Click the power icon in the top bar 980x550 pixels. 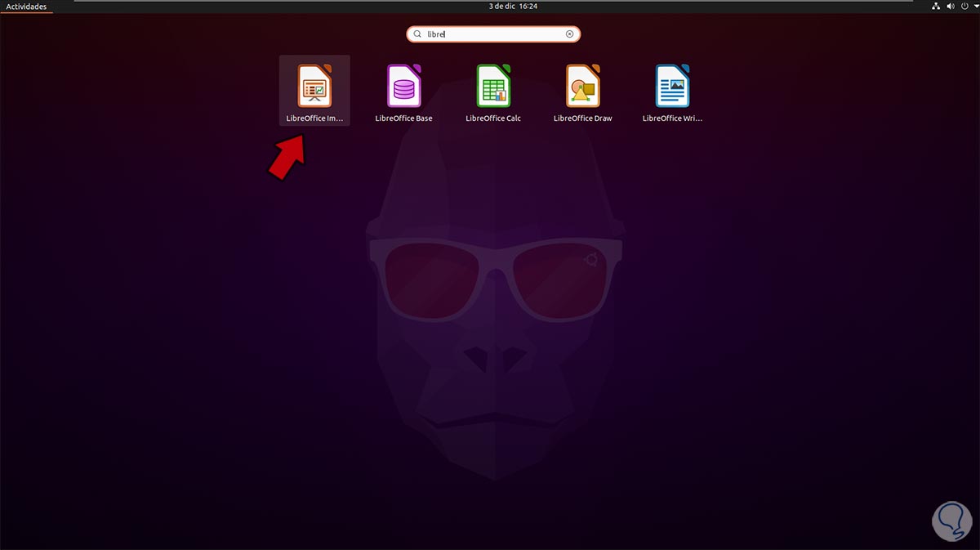click(964, 6)
